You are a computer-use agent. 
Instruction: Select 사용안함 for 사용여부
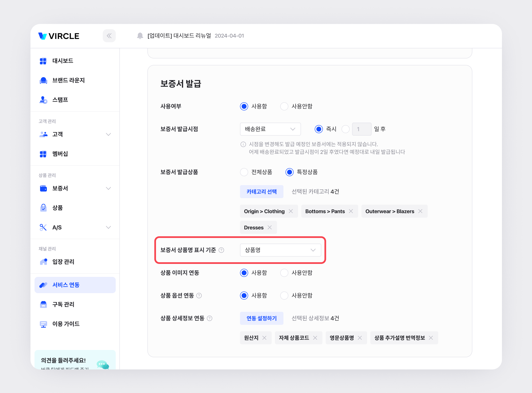[284, 106]
